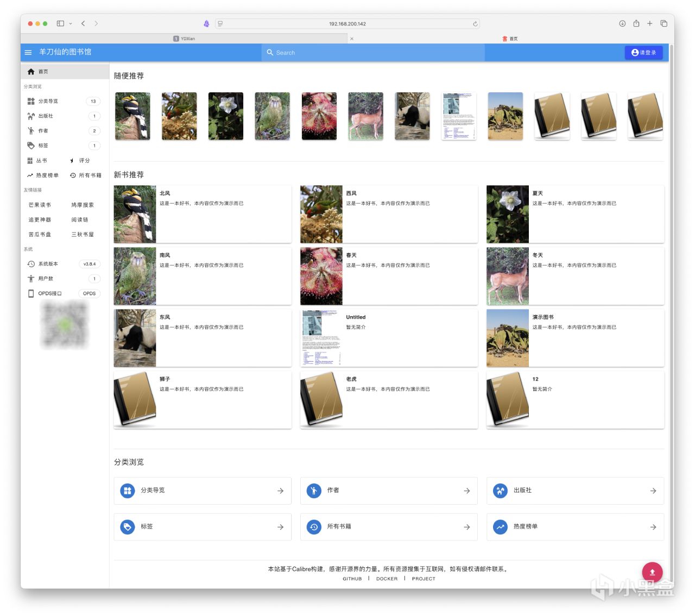Show the Safari tab overview

pos(664,23)
